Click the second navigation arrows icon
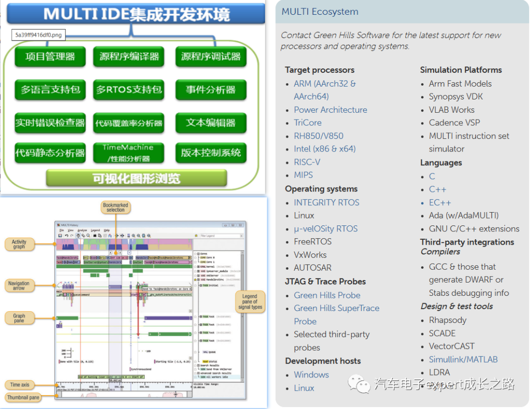The height and width of the screenshot is (409, 532). coord(122,236)
